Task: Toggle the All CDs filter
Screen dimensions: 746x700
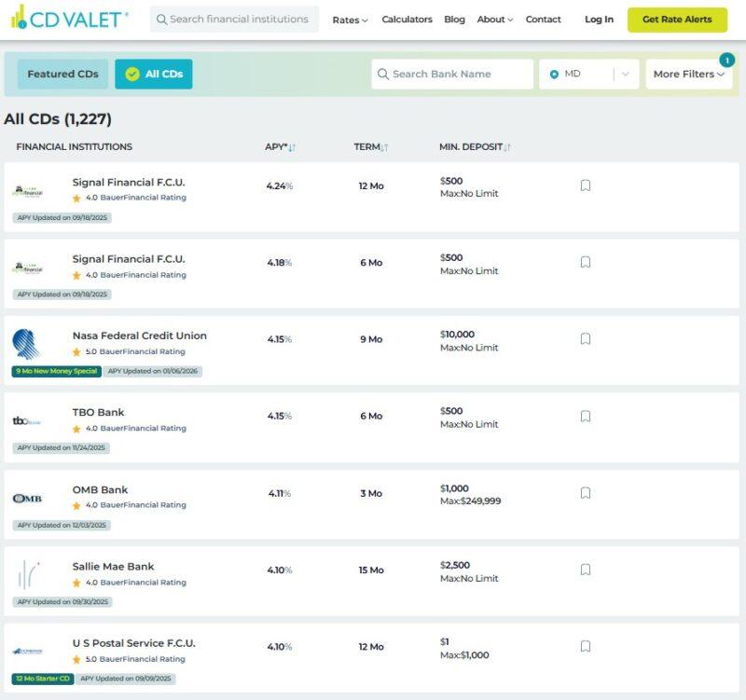Action: pos(154,75)
